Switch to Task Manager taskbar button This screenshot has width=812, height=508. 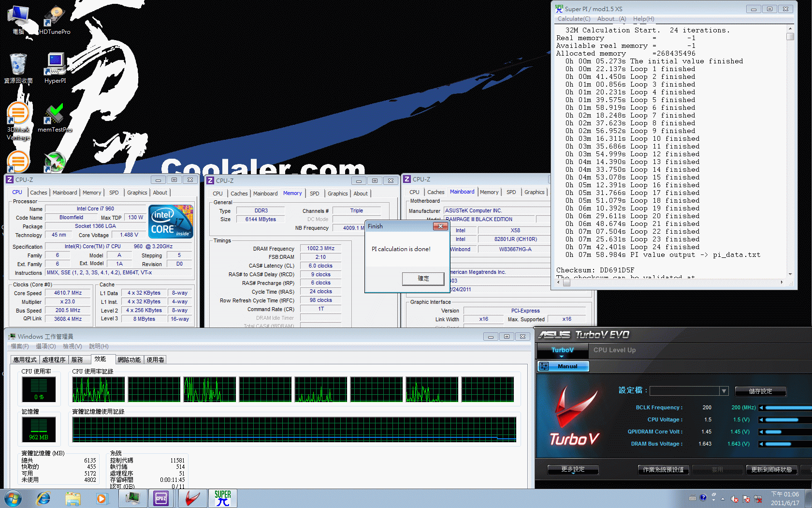click(133, 498)
